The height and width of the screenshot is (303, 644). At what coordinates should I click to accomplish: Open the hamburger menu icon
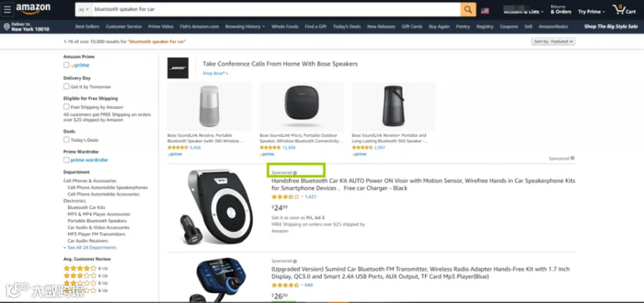[x=7, y=9]
